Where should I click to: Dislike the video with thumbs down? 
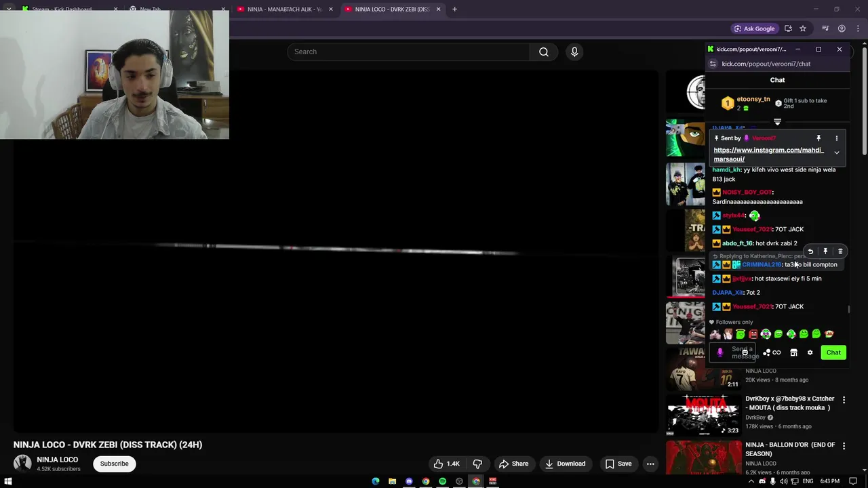click(477, 464)
